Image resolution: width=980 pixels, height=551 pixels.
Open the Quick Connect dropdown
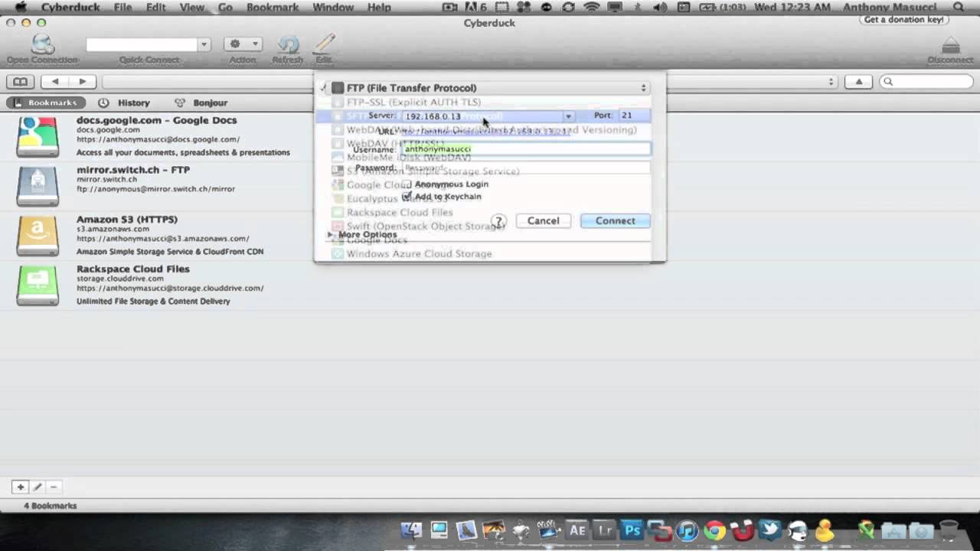(204, 44)
